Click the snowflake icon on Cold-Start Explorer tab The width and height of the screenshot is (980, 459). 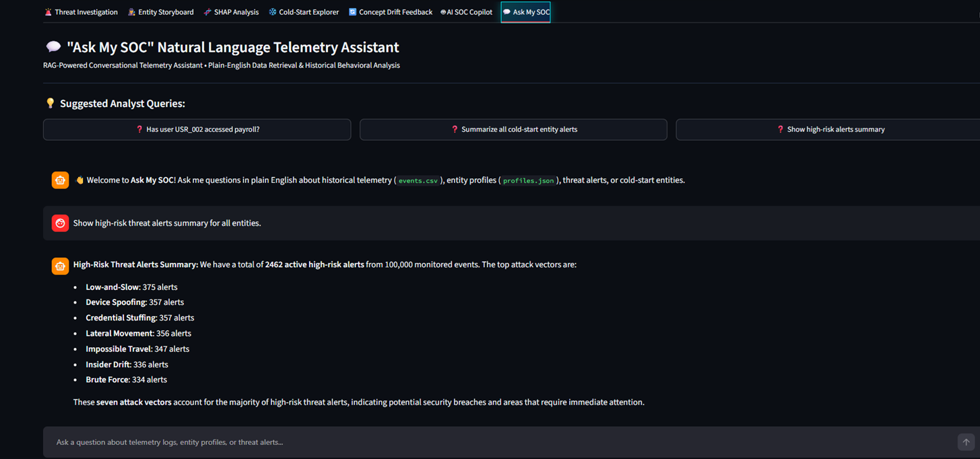pos(272,12)
